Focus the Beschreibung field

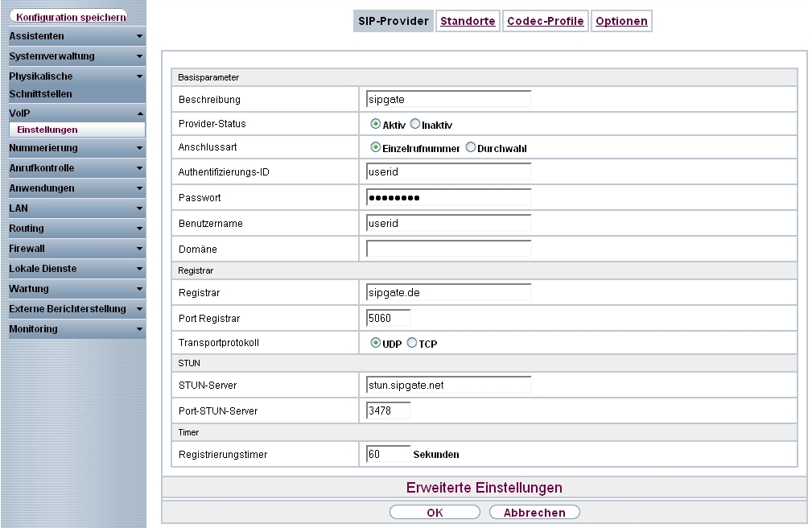click(448, 99)
